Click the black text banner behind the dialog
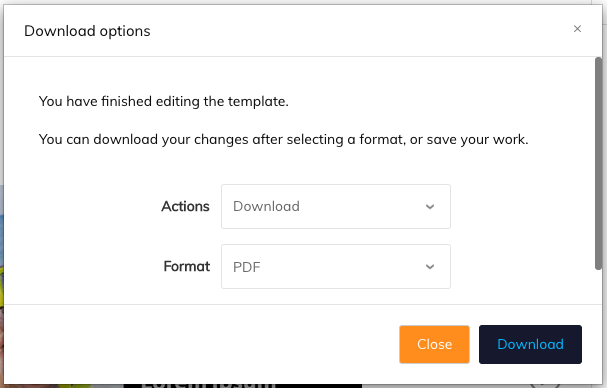 pos(243,386)
